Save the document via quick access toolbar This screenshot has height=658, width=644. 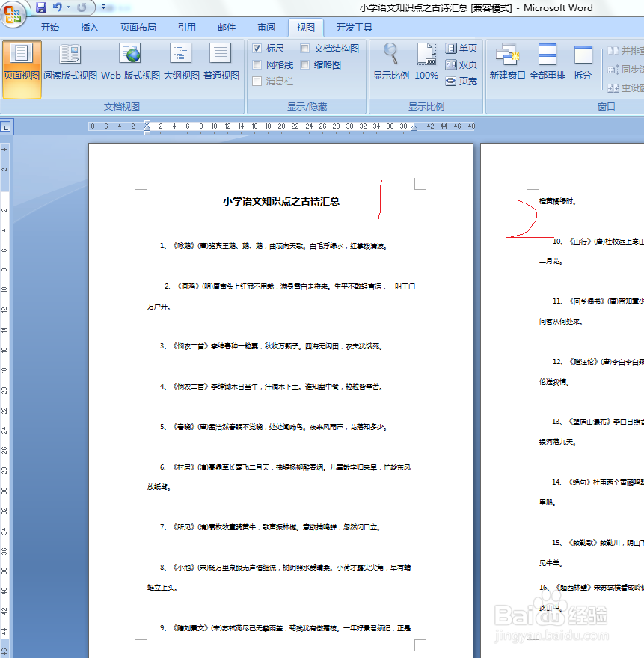[x=40, y=7]
